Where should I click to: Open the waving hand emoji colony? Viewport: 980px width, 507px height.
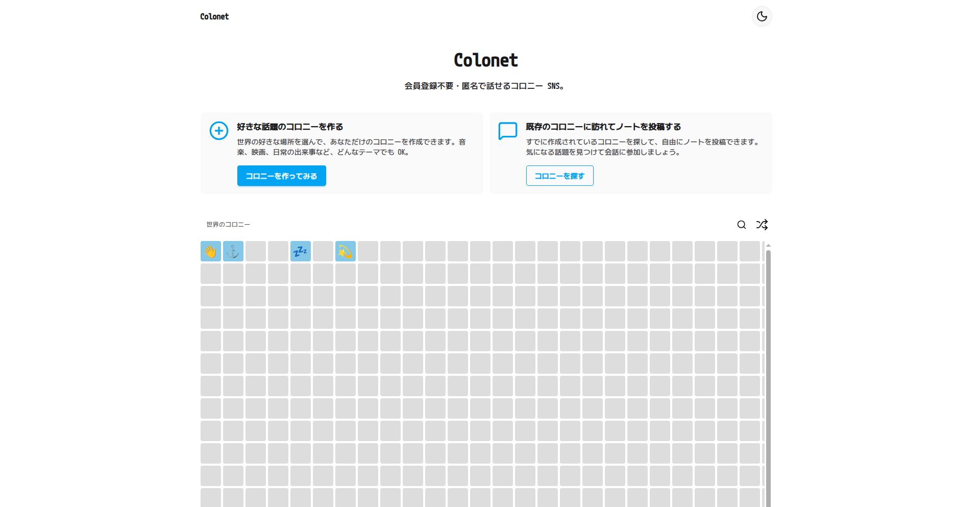pyautogui.click(x=210, y=251)
